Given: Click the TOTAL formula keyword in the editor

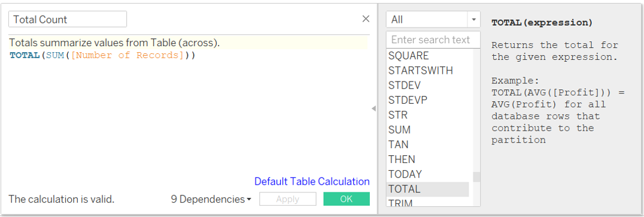Looking at the screenshot, I should (25, 55).
